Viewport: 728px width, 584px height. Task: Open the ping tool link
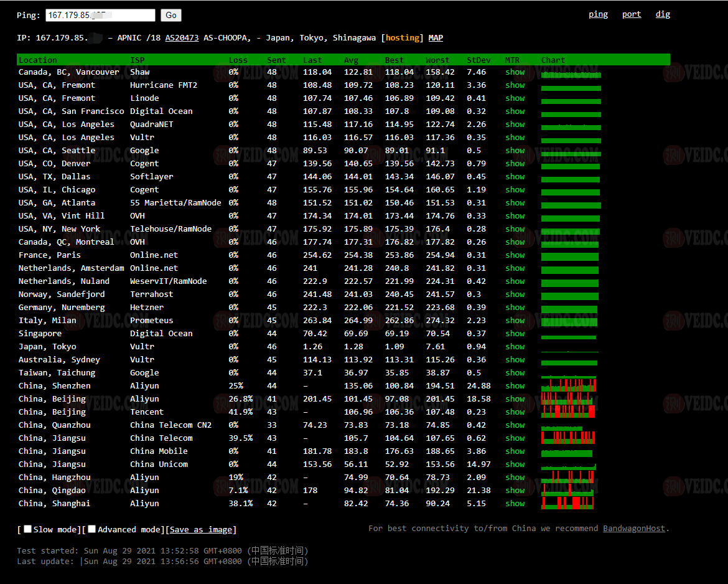[598, 14]
